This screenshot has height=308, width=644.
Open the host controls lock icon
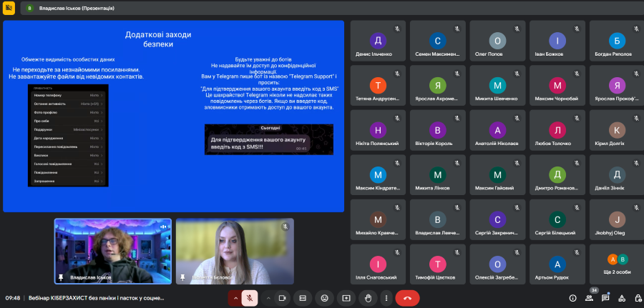coord(638,298)
